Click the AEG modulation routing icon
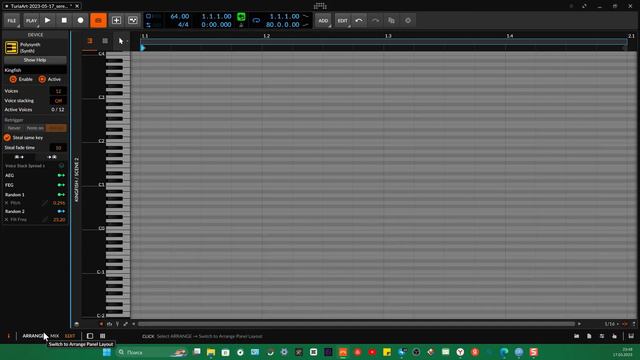This screenshot has width=640, height=360. pyautogui.click(x=61, y=175)
